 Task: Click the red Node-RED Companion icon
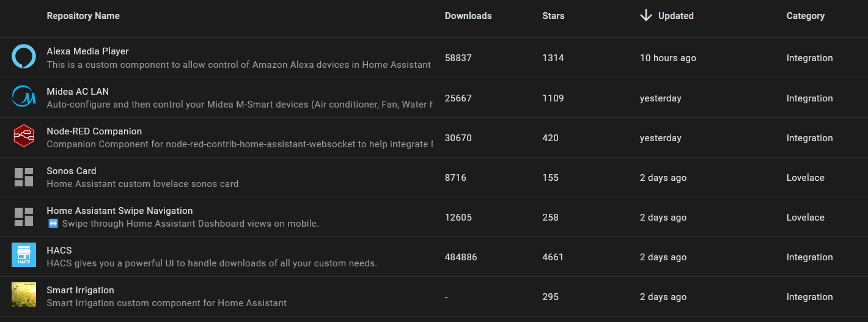pos(24,136)
